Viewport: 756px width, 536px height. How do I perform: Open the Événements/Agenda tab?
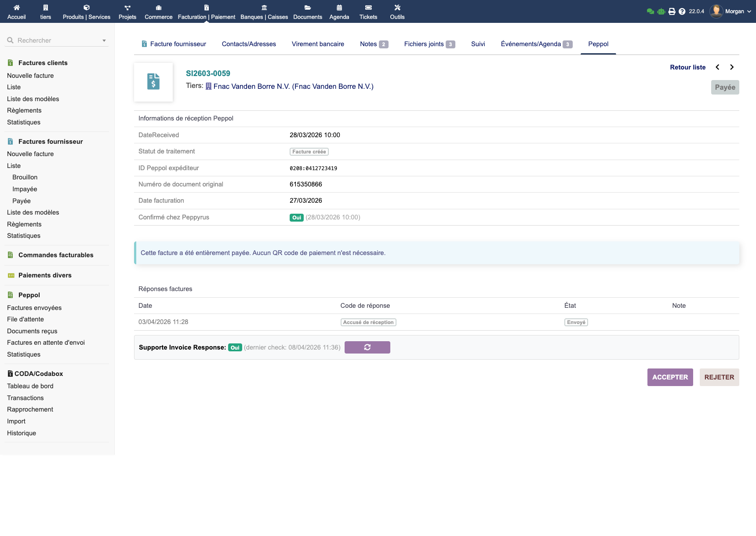(537, 44)
